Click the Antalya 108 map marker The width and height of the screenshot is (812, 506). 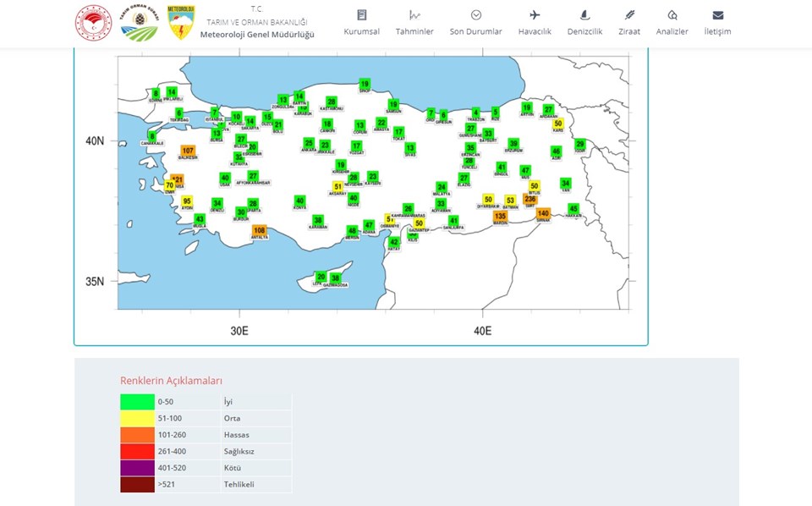pos(260,230)
